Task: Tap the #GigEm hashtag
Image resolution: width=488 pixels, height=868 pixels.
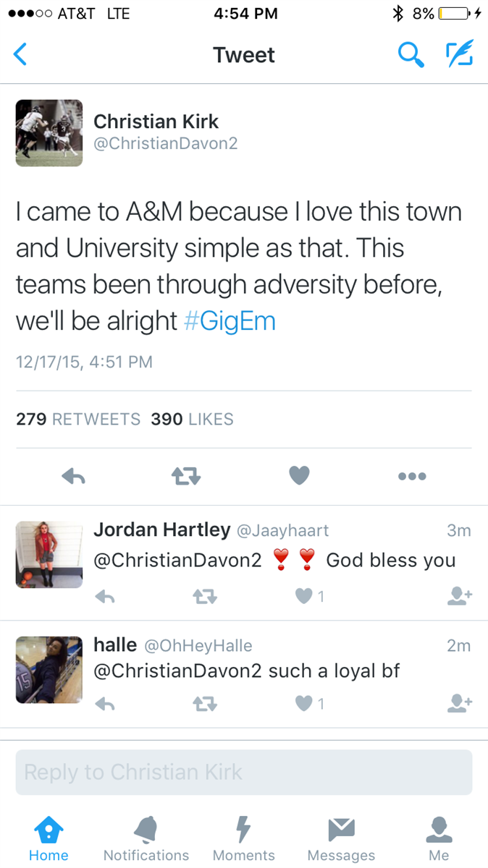Action: pyautogui.click(x=230, y=321)
